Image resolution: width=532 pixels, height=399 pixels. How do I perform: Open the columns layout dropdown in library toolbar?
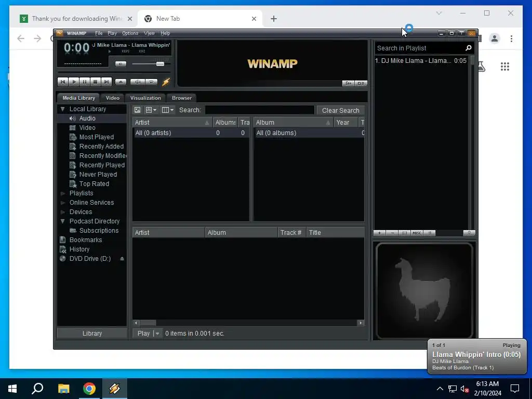pos(168,110)
